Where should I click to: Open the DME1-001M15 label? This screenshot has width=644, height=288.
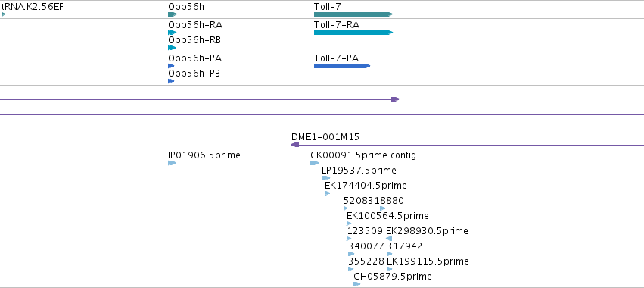(325, 137)
